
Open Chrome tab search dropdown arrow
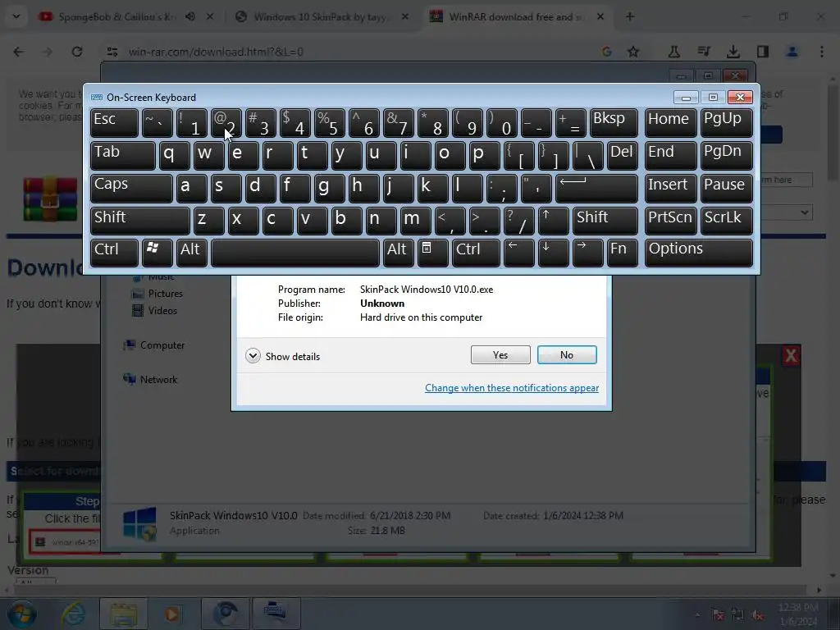pos(16,16)
